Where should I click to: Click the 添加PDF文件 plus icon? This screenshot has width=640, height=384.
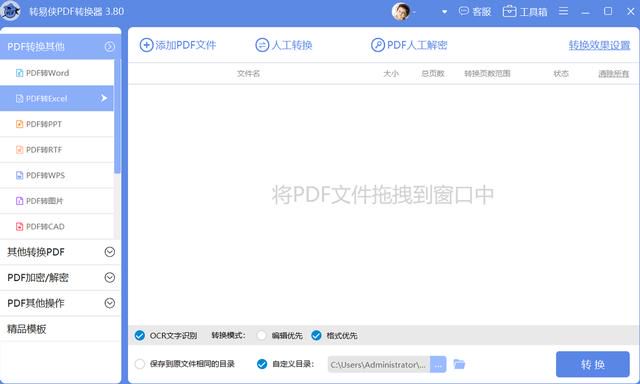[146, 45]
